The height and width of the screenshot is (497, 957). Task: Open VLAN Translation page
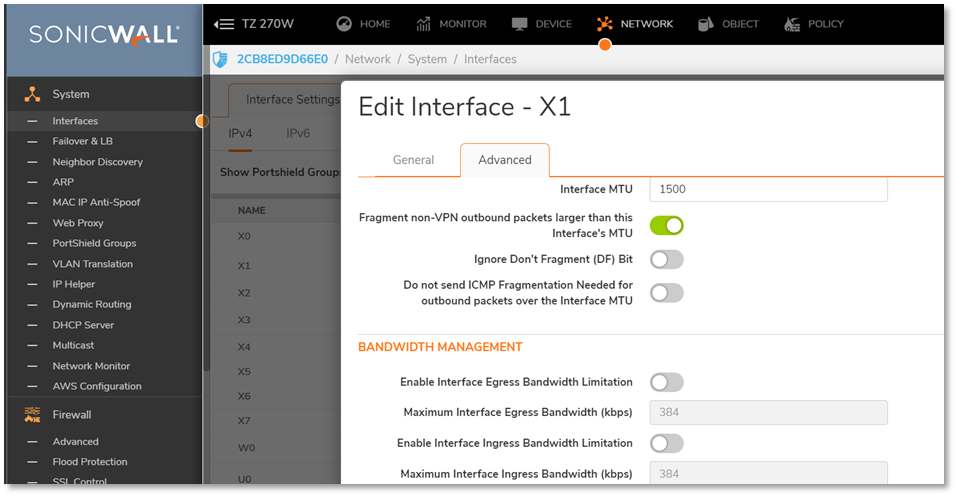tap(92, 264)
